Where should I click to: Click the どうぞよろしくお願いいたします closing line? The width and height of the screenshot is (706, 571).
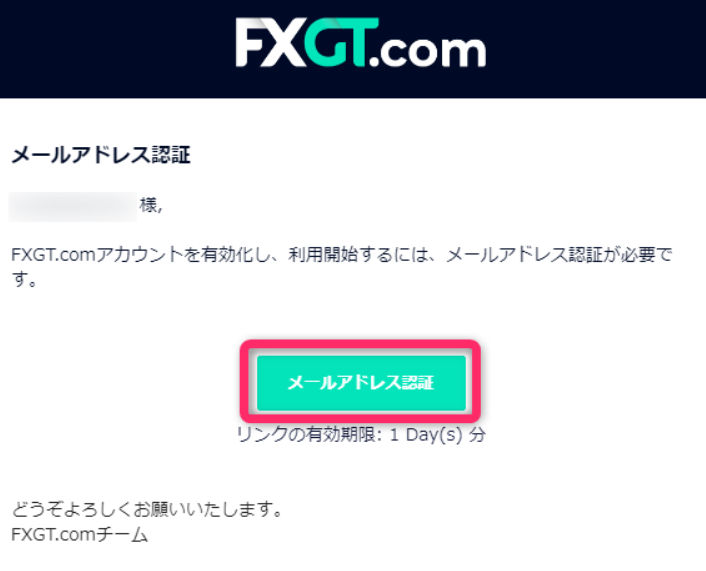tap(147, 509)
